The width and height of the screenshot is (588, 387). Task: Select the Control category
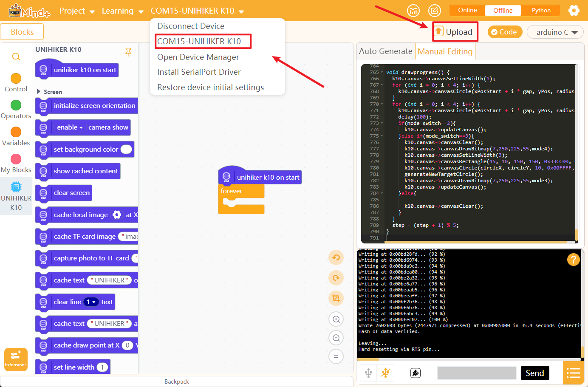pyautogui.click(x=16, y=83)
